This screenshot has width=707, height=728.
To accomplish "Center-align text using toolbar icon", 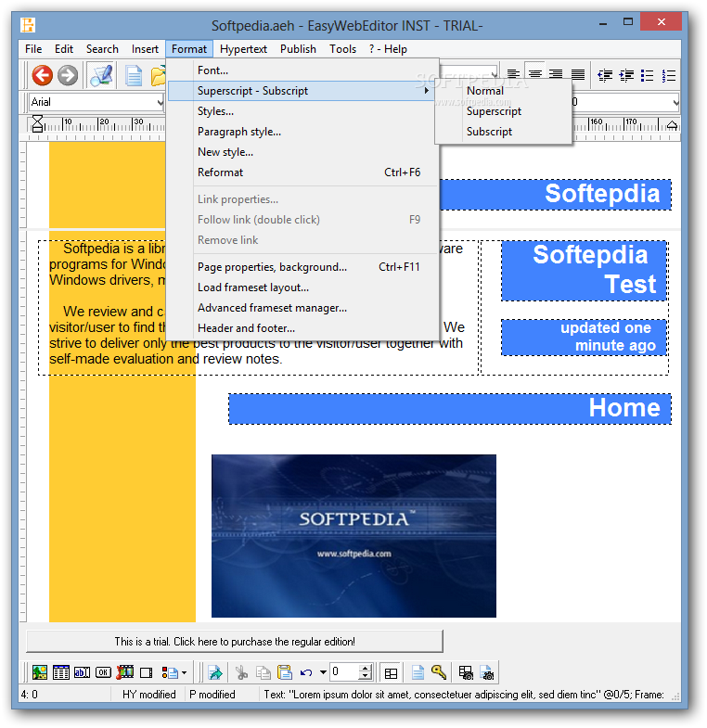I will (x=535, y=74).
